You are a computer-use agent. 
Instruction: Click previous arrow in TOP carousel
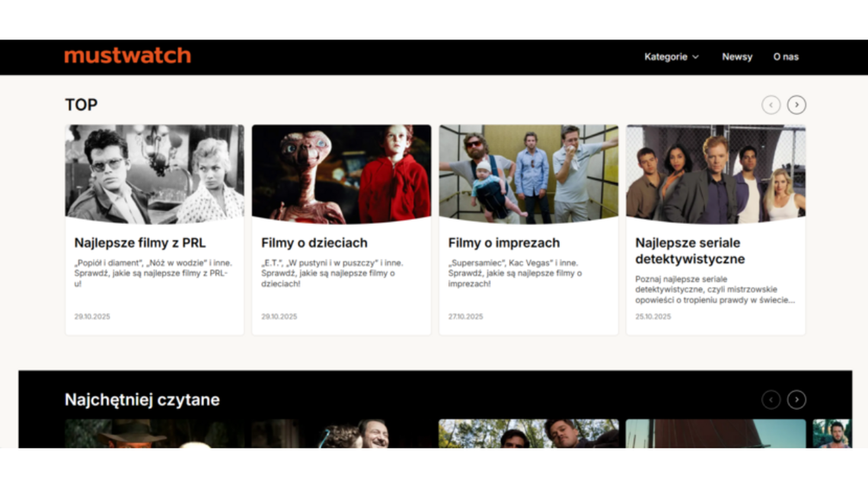(x=771, y=105)
